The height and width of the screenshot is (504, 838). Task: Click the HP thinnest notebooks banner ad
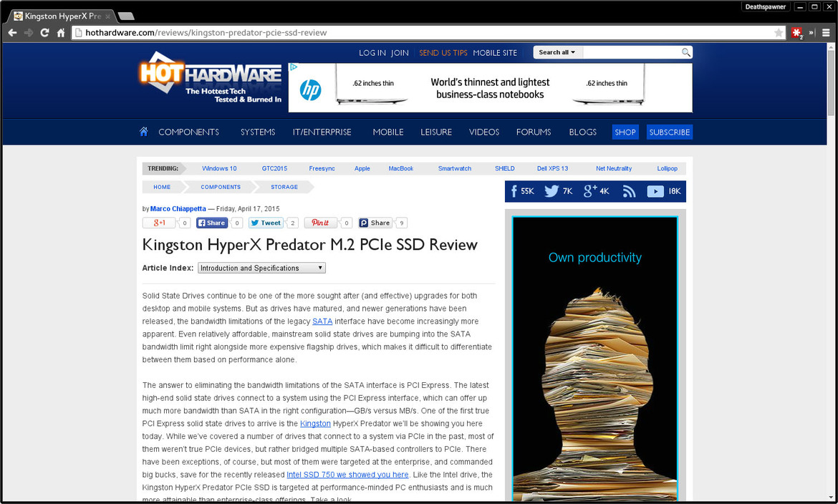click(x=490, y=87)
